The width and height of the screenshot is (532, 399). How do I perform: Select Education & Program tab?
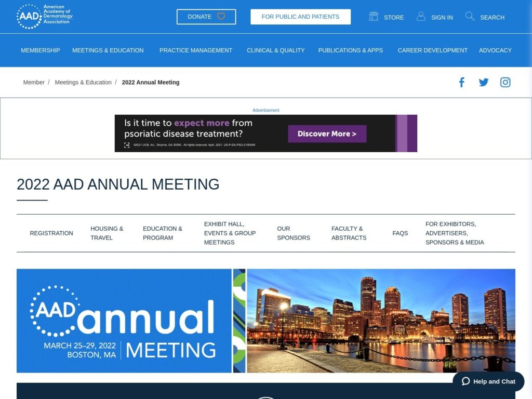(163, 233)
